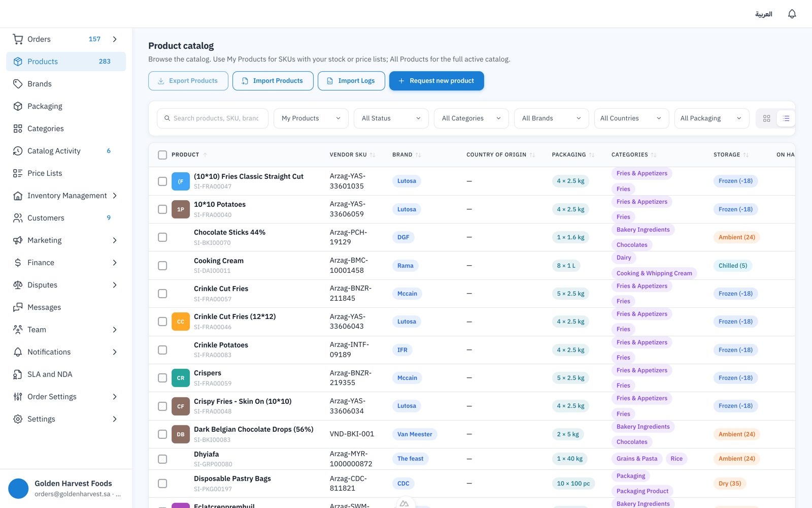Click the product search field

(213, 118)
